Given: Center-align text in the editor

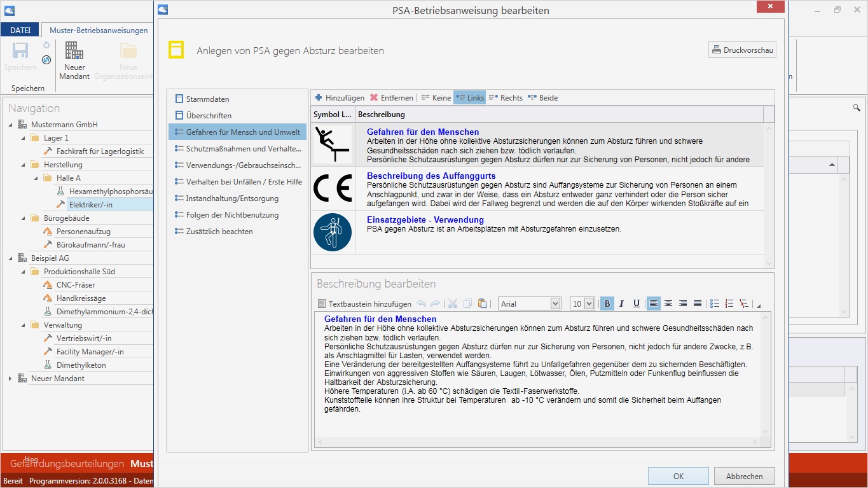Looking at the screenshot, I should pyautogui.click(x=668, y=303).
